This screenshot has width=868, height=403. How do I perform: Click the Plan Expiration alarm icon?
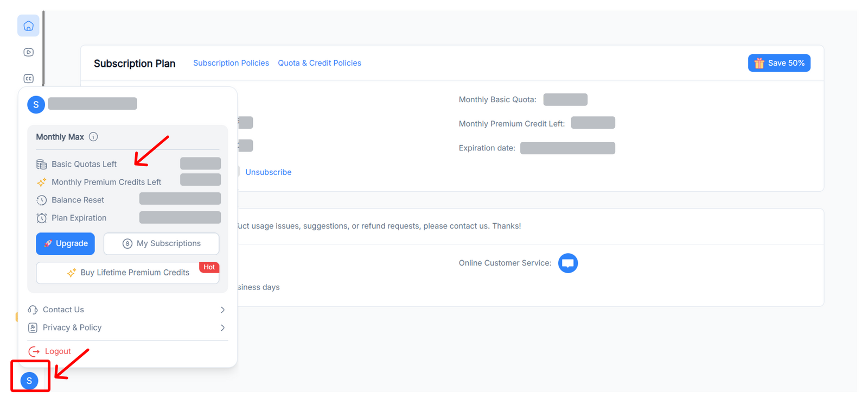(42, 218)
